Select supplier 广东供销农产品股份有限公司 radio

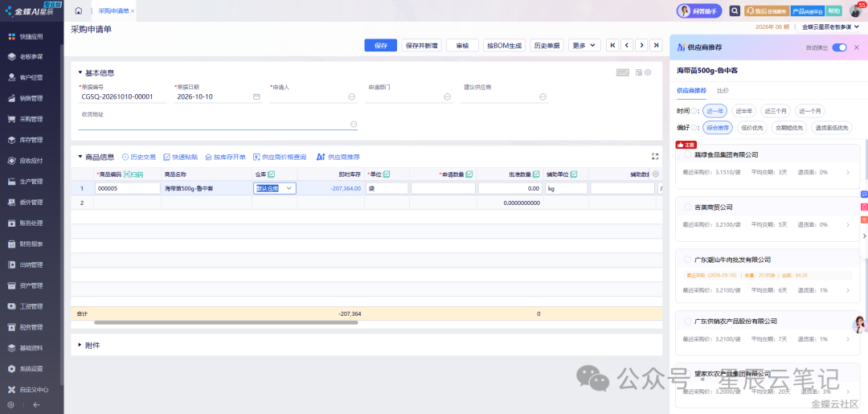click(x=687, y=321)
